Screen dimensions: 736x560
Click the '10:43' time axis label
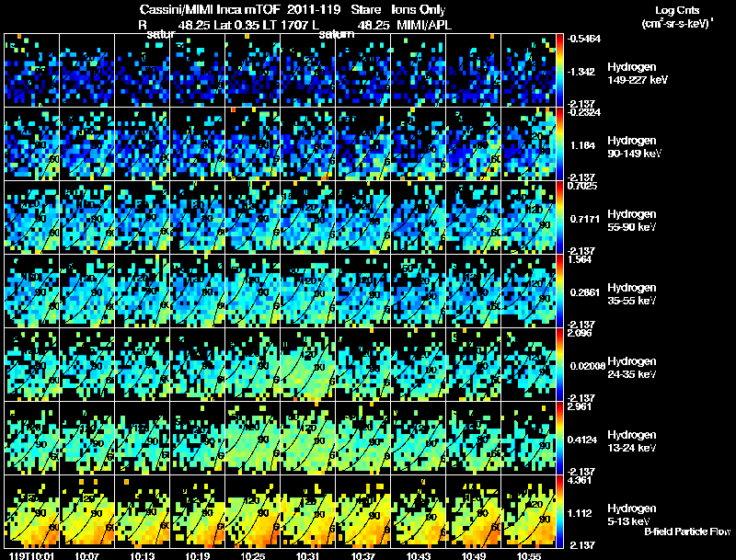[x=419, y=555]
